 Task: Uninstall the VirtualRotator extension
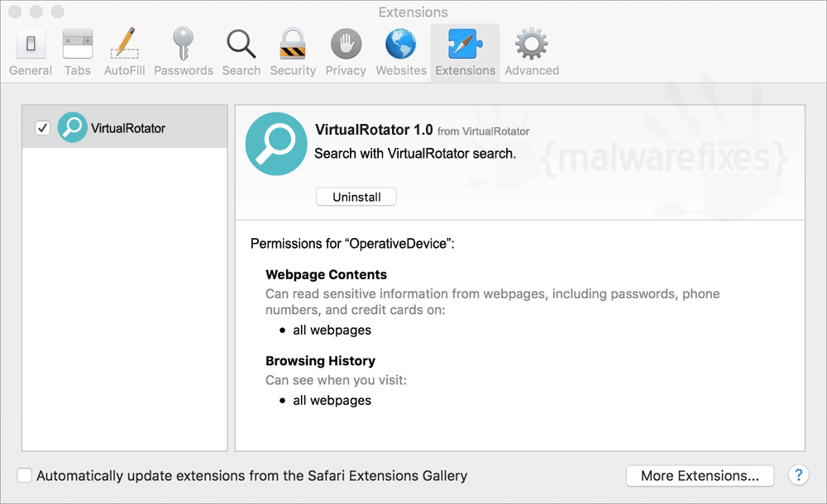pyautogui.click(x=356, y=197)
